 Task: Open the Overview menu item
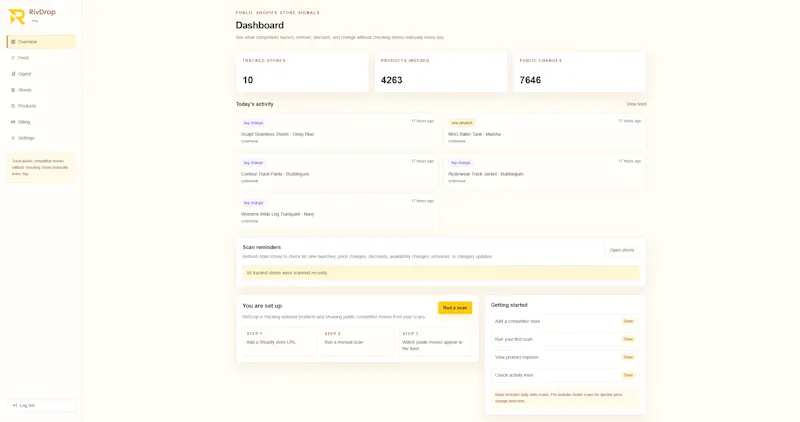coord(41,42)
